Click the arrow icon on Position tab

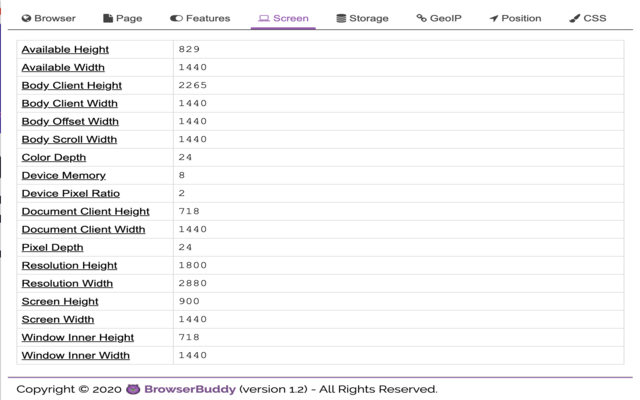[494, 18]
